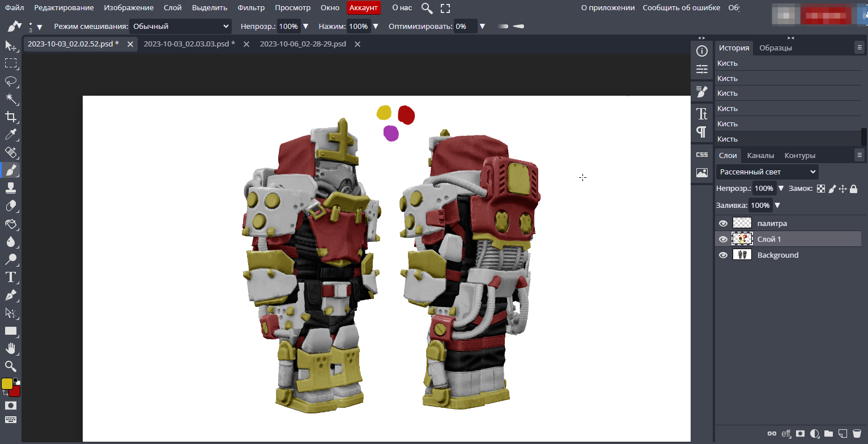Image resolution: width=868 pixels, height=444 pixels.
Task: Select the Eyedropper tool
Action: pos(10,134)
